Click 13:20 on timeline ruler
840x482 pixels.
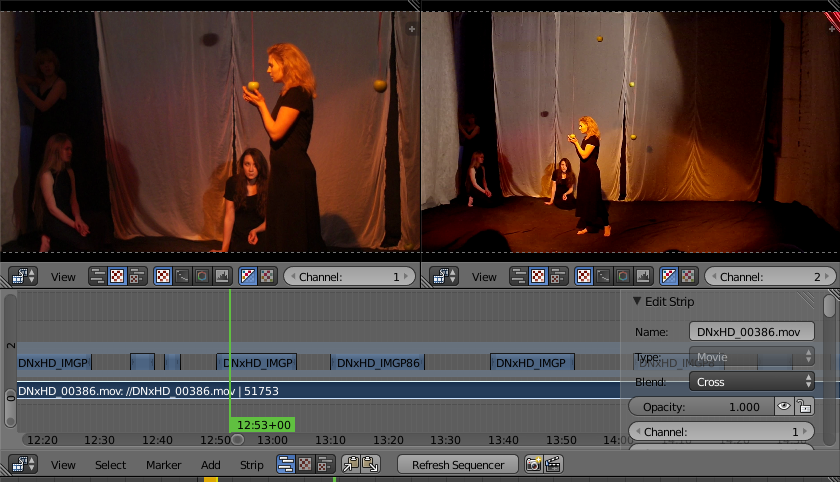(x=388, y=440)
